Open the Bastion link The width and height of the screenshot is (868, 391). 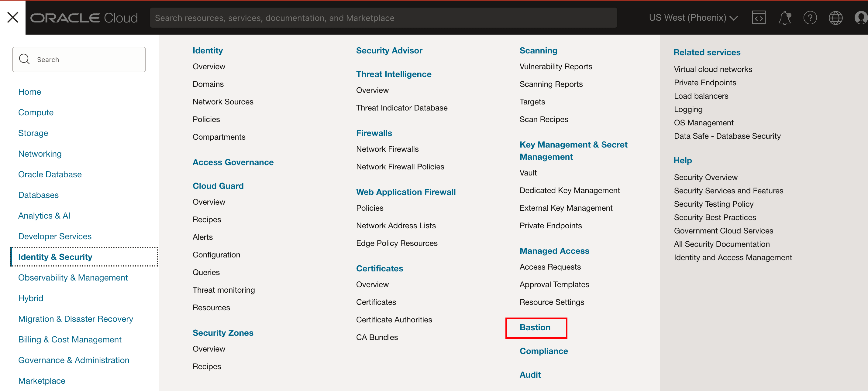tap(535, 328)
